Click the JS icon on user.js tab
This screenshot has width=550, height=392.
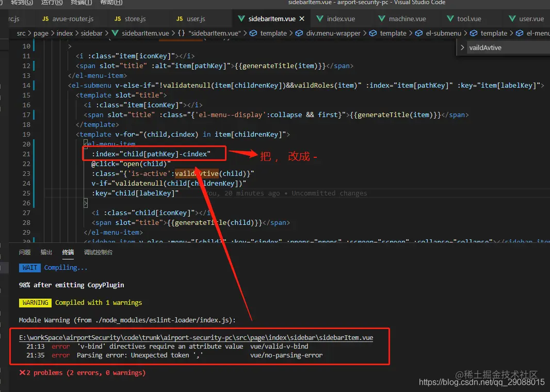[x=180, y=19]
